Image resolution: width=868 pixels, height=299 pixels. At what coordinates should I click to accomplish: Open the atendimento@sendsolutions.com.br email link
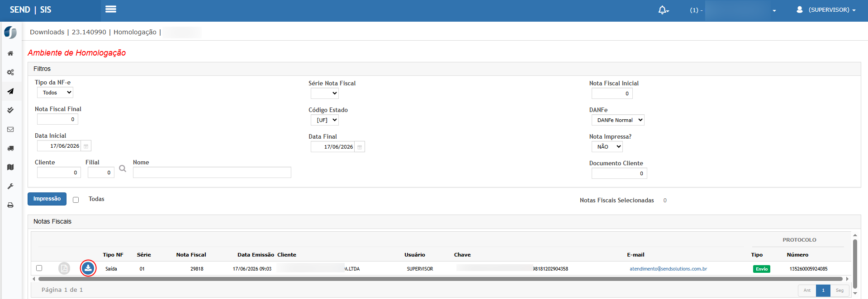point(668,269)
